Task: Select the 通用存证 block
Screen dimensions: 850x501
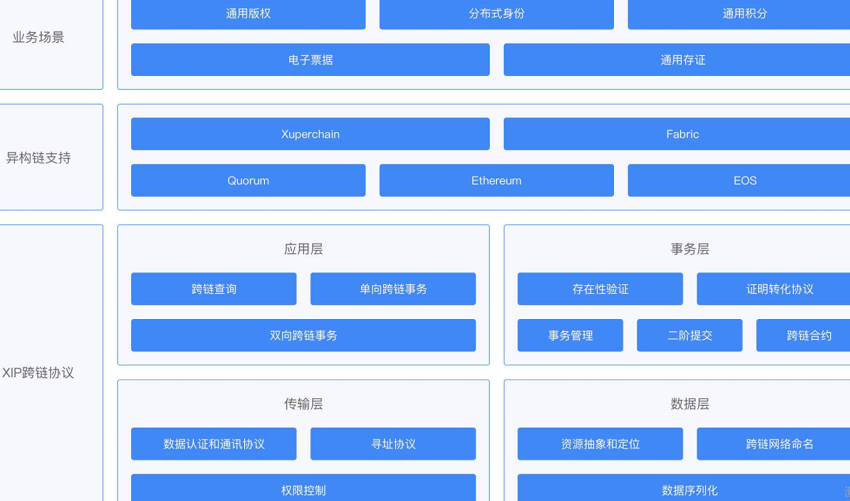Action: coord(677,60)
